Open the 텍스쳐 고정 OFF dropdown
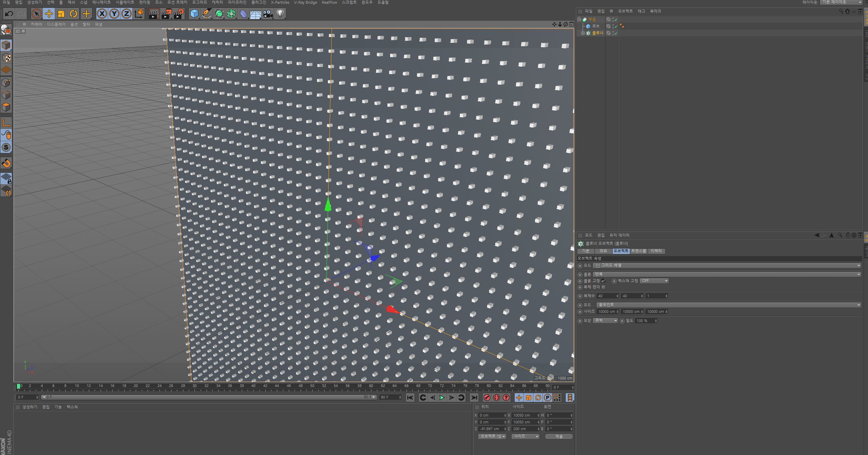868x455 pixels. 654,281
